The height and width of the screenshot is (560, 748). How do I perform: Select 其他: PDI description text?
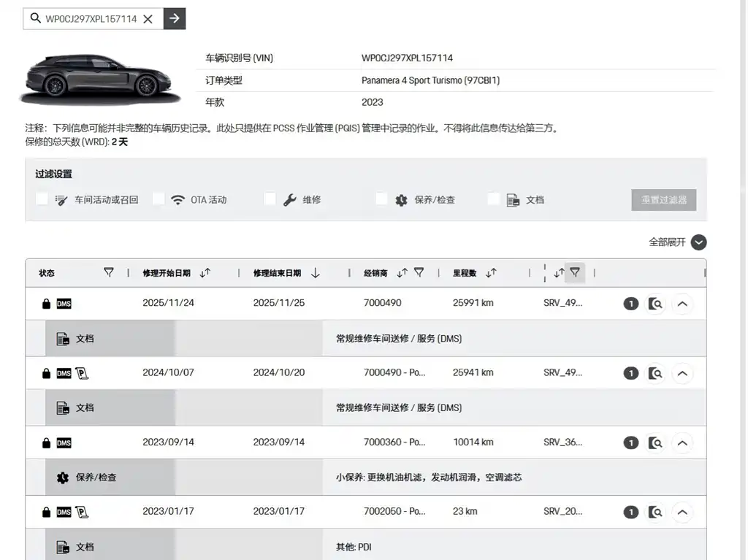point(354,547)
